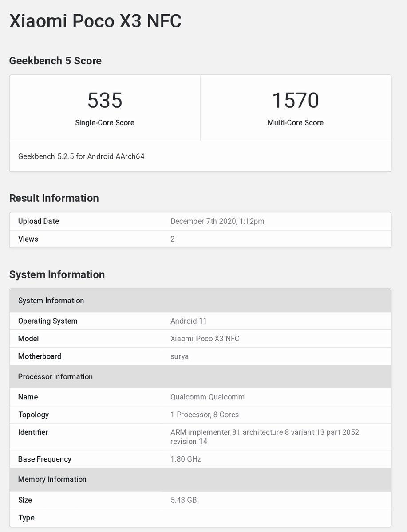Click the memory Size label
The height and width of the screenshot is (532, 407).
click(x=25, y=500)
